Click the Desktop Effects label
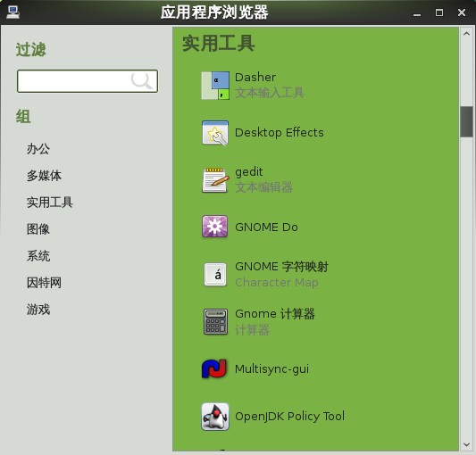This screenshot has height=455, width=476. click(x=280, y=133)
